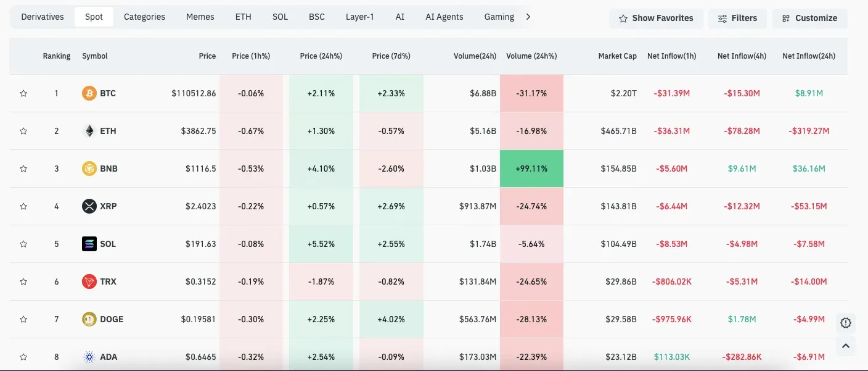This screenshot has width=868, height=371.
Task: Select the Memes category tab
Action: (200, 17)
